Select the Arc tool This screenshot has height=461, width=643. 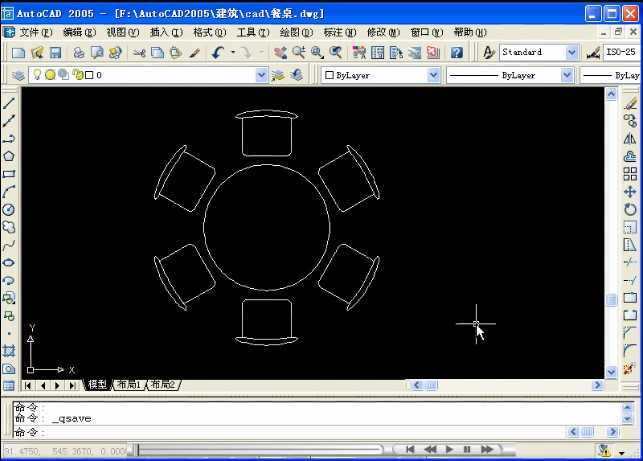pyautogui.click(x=9, y=192)
